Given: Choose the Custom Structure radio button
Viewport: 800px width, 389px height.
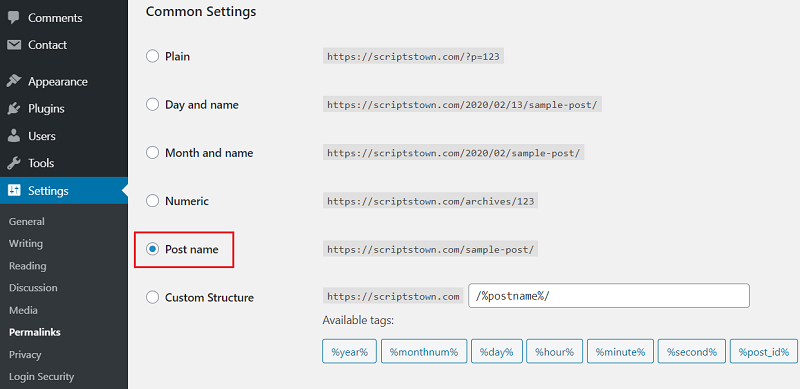Looking at the screenshot, I should [x=153, y=297].
